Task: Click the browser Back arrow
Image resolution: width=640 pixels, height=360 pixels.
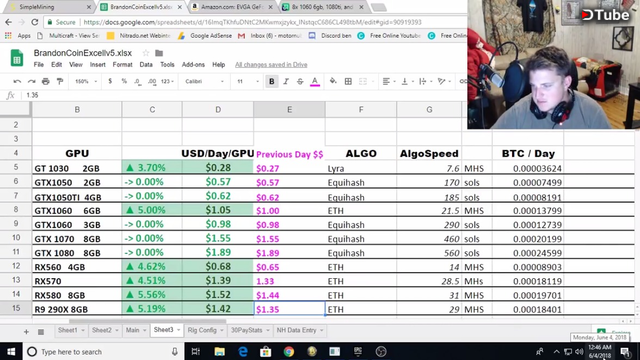Action: 9,22
